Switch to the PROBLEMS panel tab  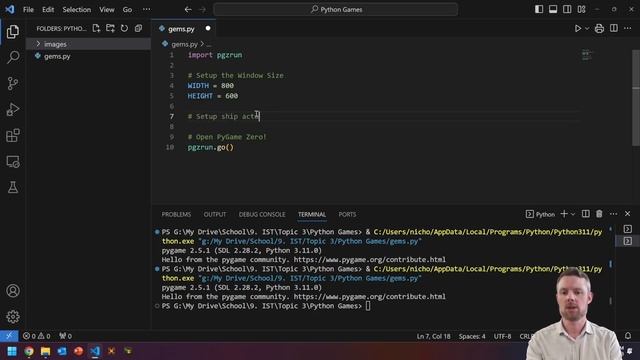coord(176,214)
